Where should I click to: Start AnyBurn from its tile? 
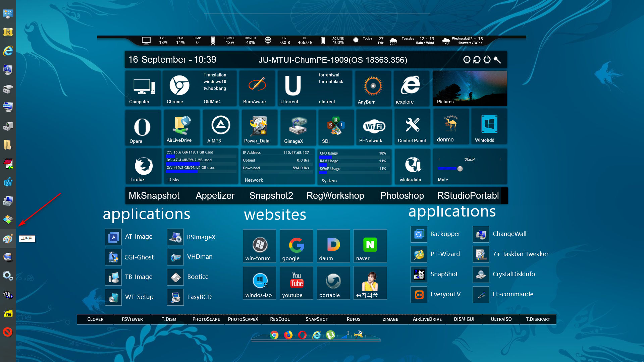(373, 88)
